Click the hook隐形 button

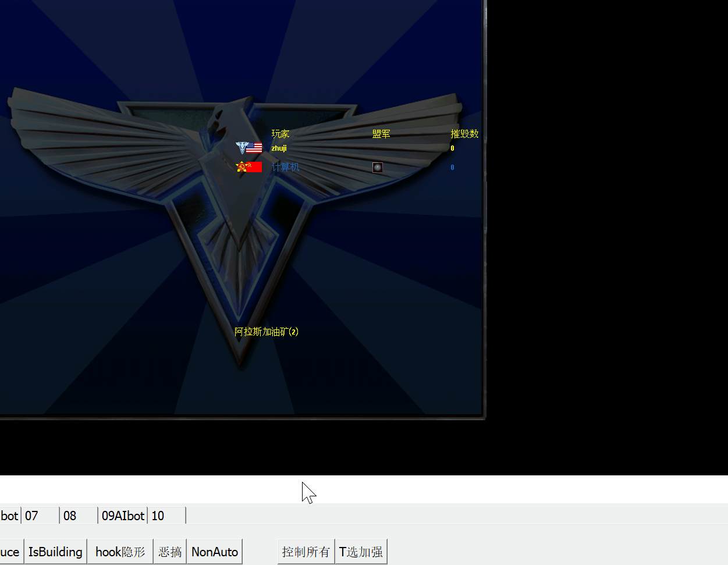120,552
